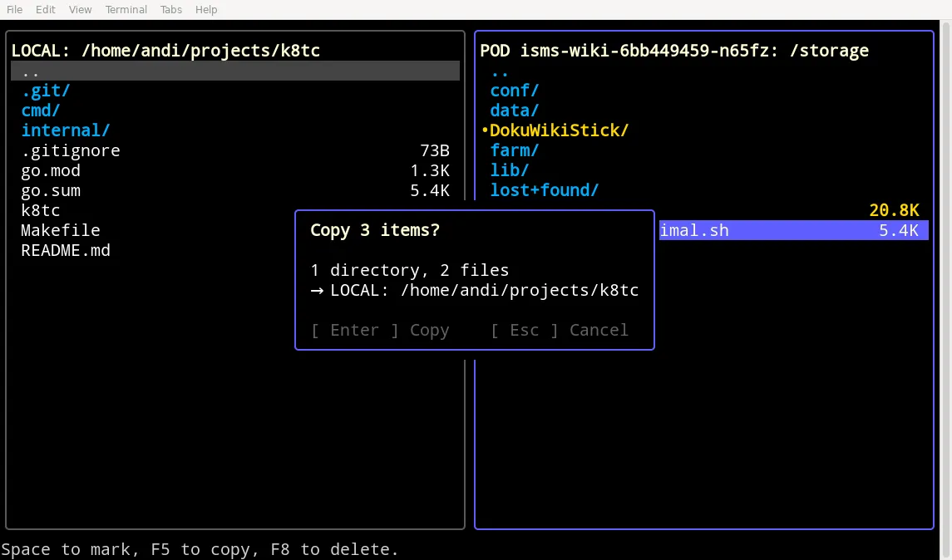Screen dimensions: 952x560
Task: Select the README.md file
Action: click(x=153, y=251)
